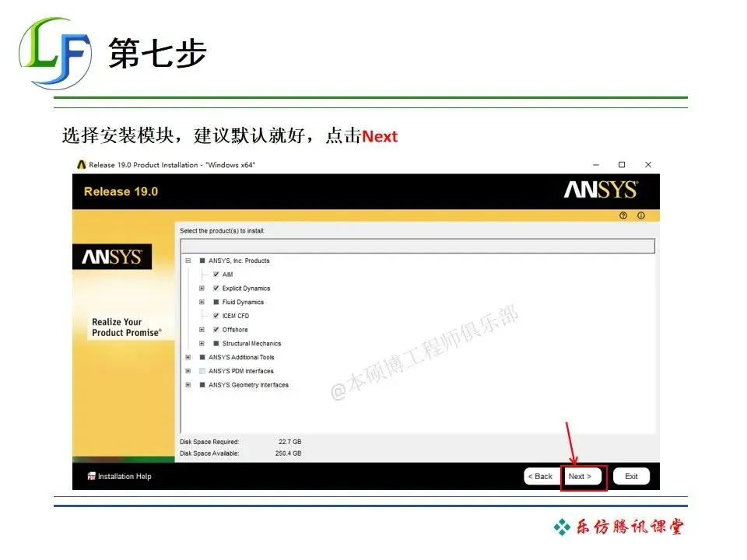Expand the ANSYS Geometry Interfaces node
The height and width of the screenshot is (560, 747).
coord(188,385)
